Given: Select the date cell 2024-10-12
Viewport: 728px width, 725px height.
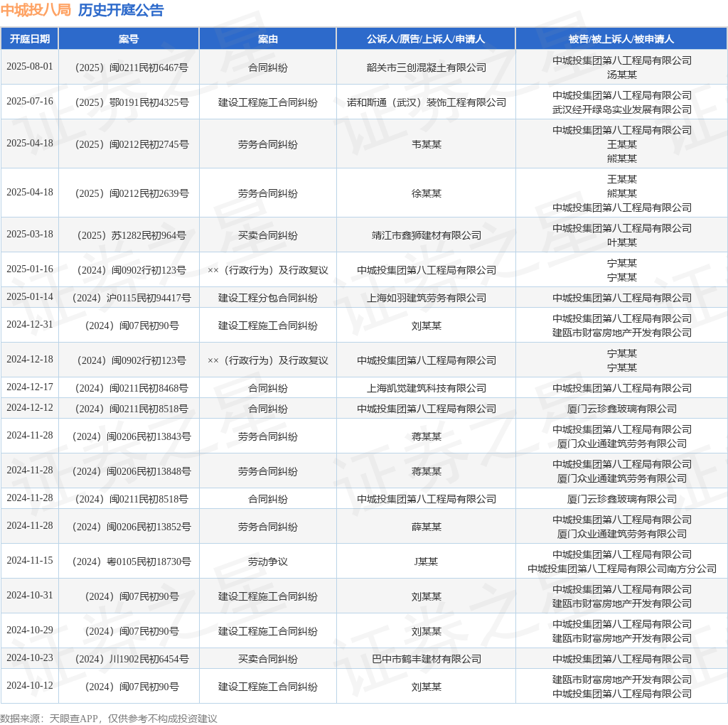Looking at the screenshot, I should 30,685.
